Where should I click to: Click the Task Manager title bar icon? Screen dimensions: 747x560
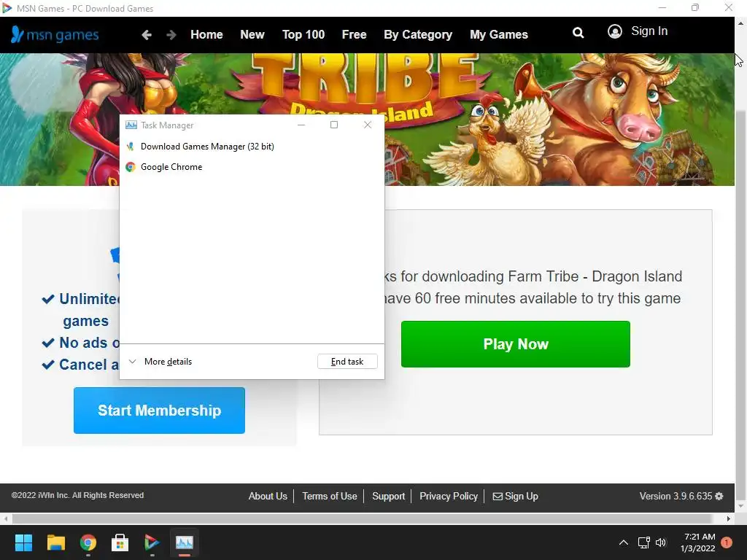coord(131,125)
